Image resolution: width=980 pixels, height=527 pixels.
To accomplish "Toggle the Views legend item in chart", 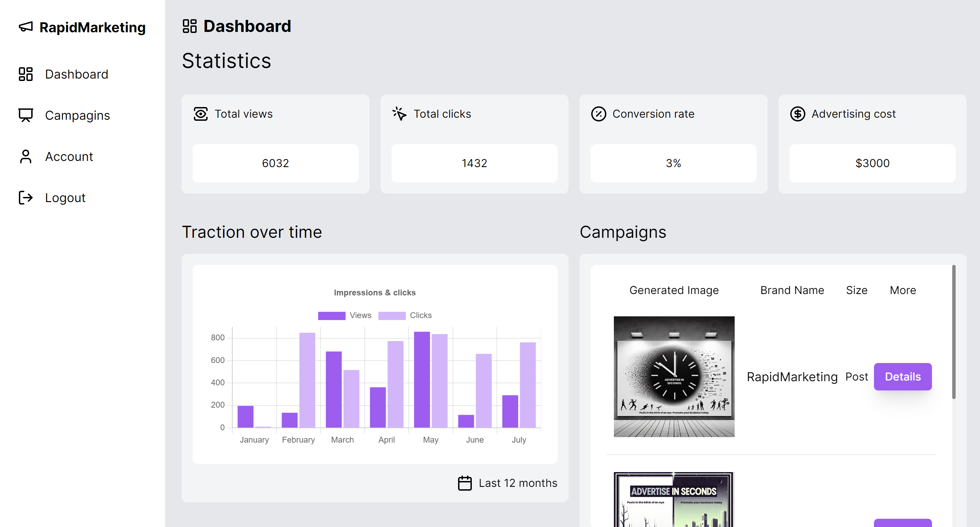I will [360, 315].
